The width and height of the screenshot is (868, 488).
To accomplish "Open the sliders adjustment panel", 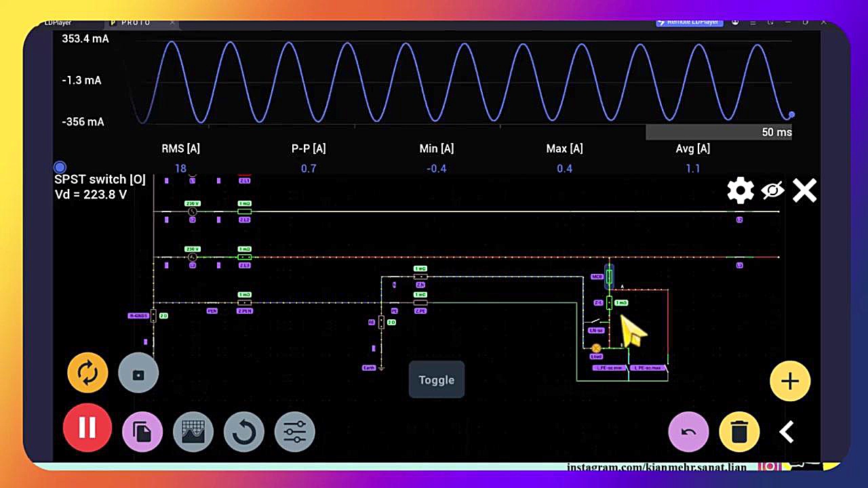I will click(x=295, y=432).
